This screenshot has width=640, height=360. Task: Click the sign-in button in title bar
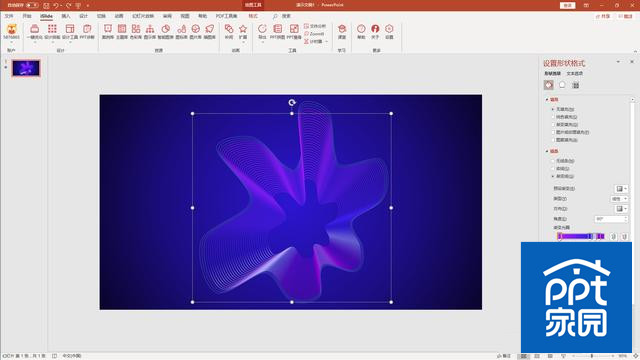pos(567,5)
